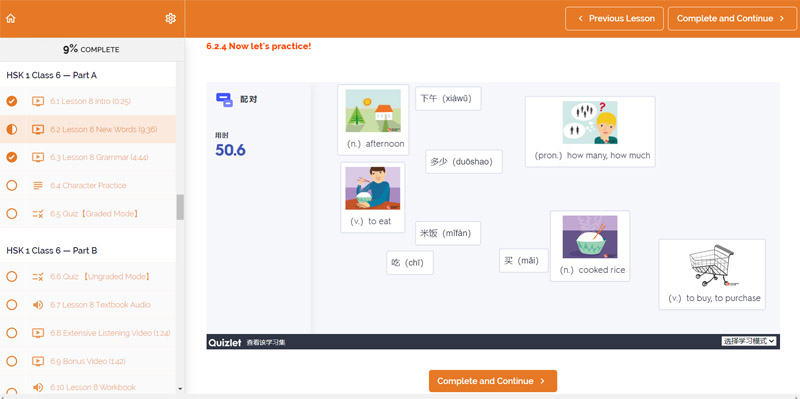Click the Quizlet logo
The image size is (800, 399).
pos(224,342)
